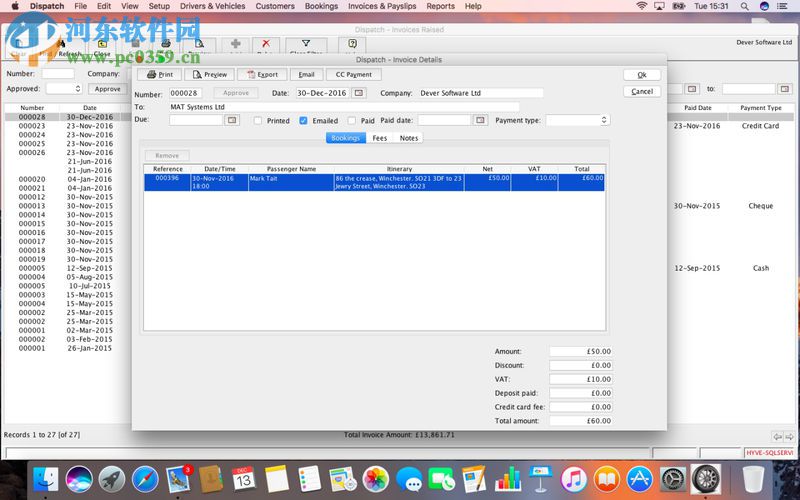Click the Print button with printer icon
The image size is (800, 500).
point(160,74)
